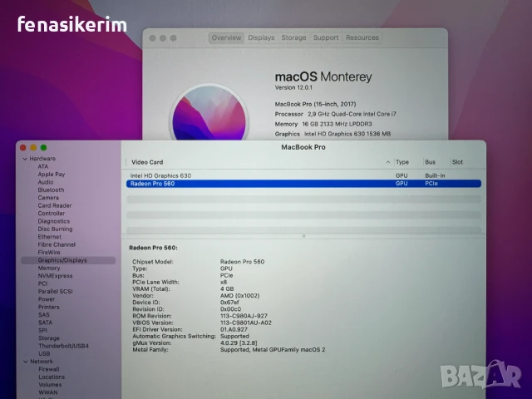This screenshot has height=399, width=532.
Task: Sort by Video Card column arrow
Action: 388,162
